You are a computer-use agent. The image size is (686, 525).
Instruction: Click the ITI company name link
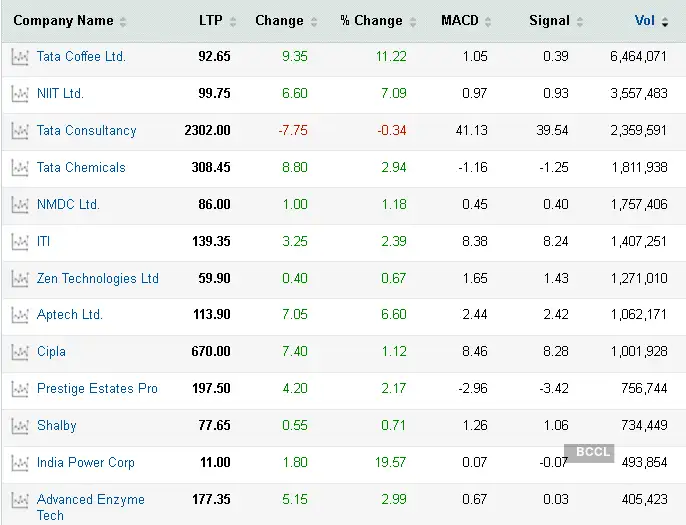43,242
